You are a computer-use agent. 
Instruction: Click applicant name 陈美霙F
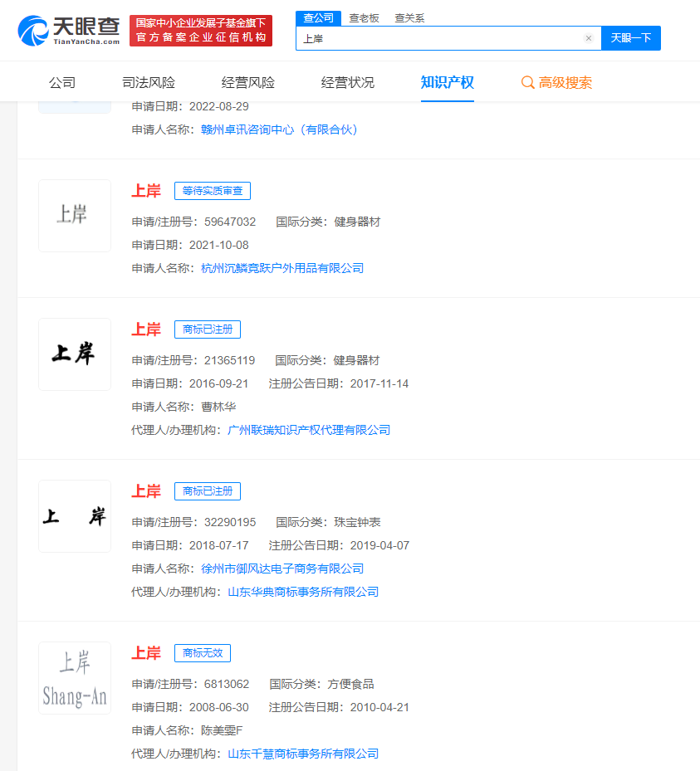click(222, 730)
